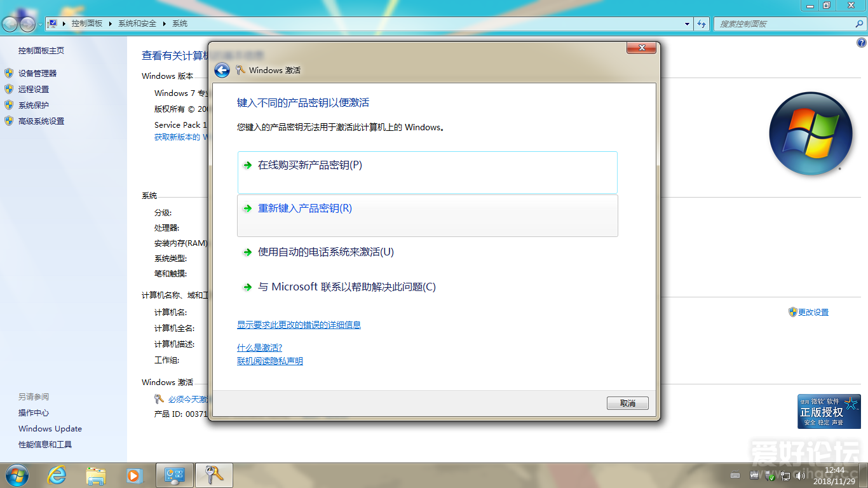Image resolution: width=868 pixels, height=488 pixels.
Task: Click the safely remove hardware tray icon
Action: coord(770,475)
